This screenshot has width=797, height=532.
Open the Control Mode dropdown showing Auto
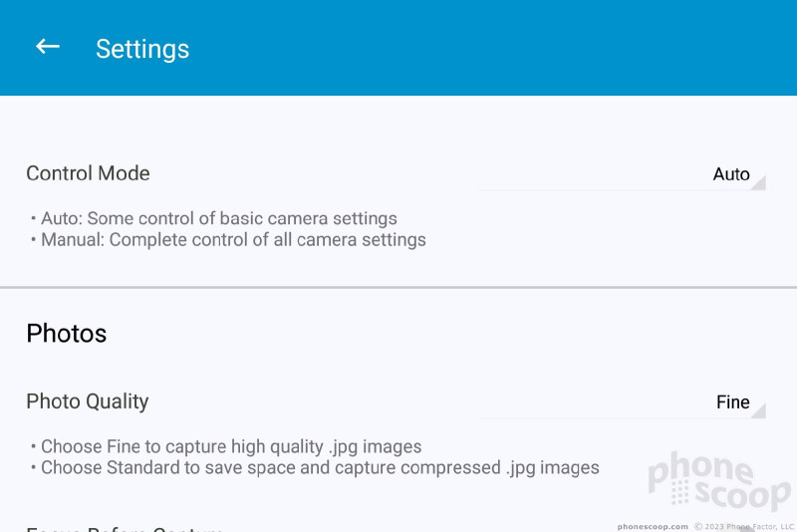[x=621, y=174]
